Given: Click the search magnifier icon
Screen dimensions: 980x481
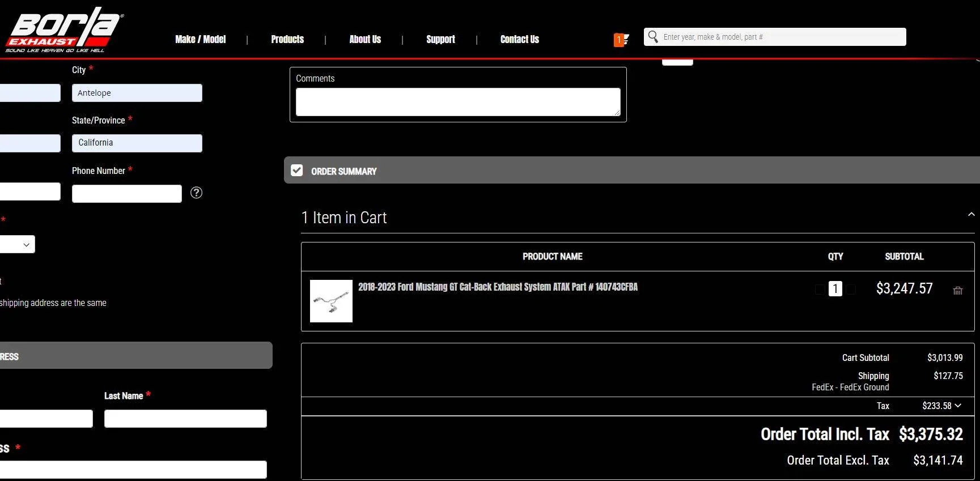Looking at the screenshot, I should (x=653, y=37).
